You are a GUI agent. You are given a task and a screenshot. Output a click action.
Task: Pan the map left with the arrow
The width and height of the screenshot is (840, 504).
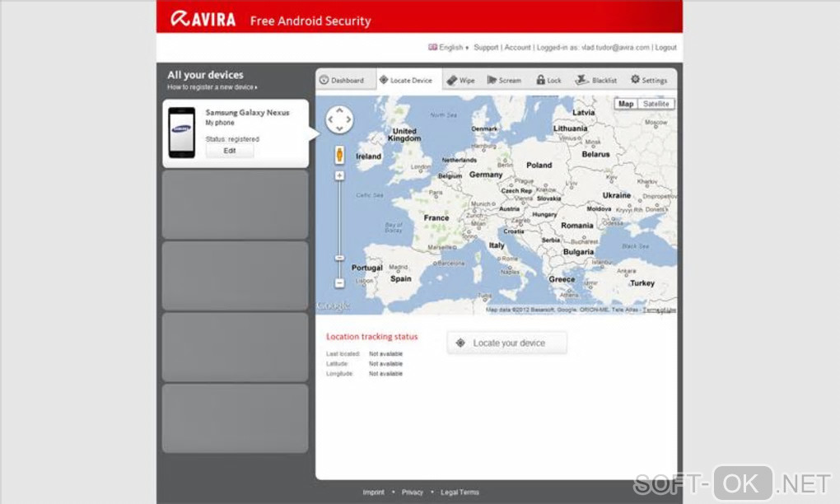coord(330,119)
